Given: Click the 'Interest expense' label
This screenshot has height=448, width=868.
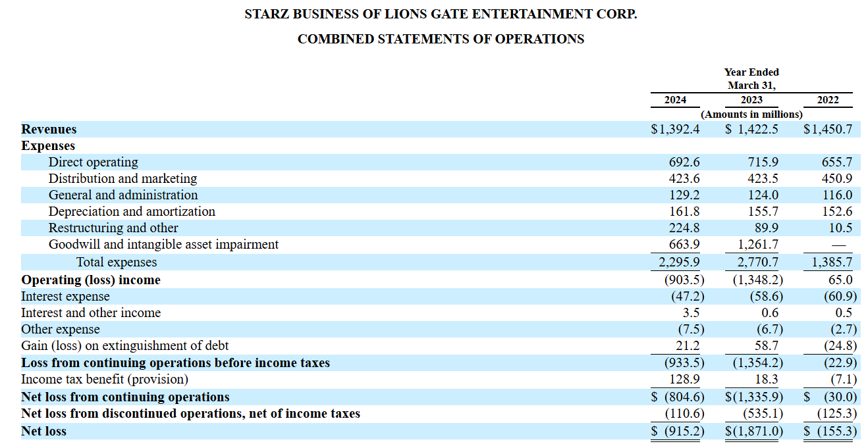Looking at the screenshot, I should 65,297.
